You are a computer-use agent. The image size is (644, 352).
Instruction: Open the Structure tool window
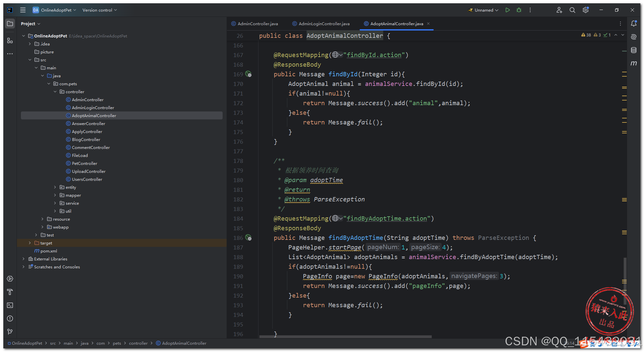[10, 40]
